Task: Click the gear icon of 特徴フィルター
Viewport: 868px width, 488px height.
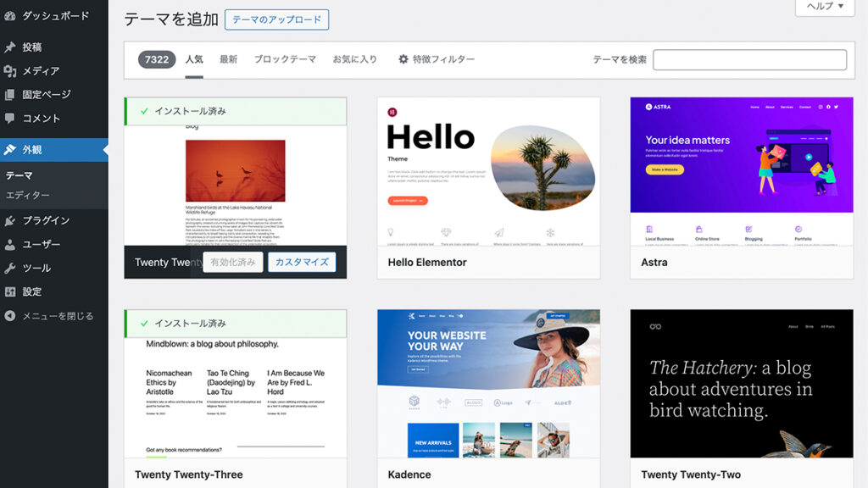Action: tap(403, 59)
